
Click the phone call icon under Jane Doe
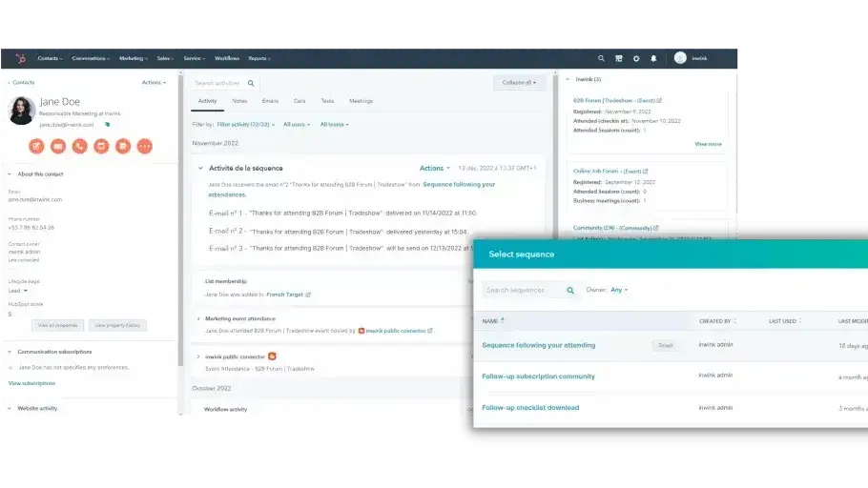(79, 146)
